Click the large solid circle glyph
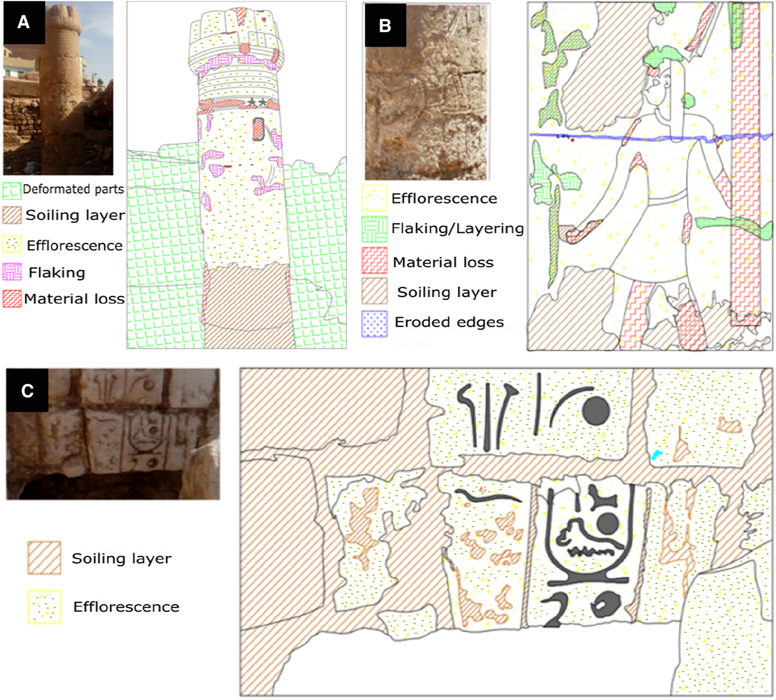Viewport: 776px width, 700px height. click(596, 411)
